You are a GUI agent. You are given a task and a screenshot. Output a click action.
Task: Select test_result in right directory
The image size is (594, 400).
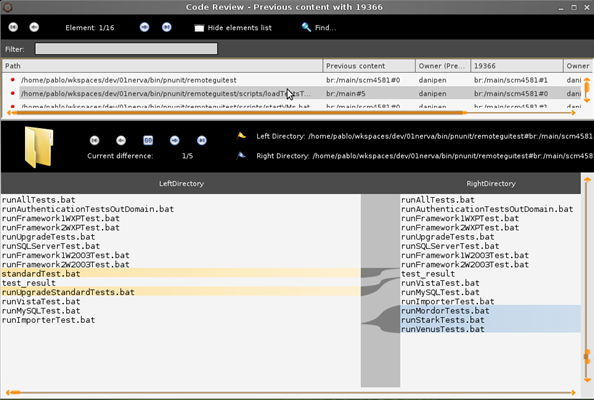point(428,273)
